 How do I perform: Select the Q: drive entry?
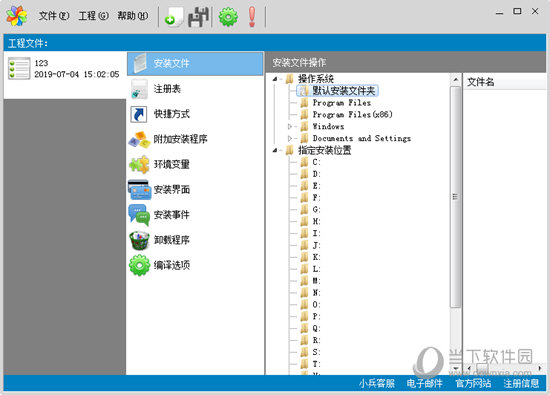click(x=316, y=328)
